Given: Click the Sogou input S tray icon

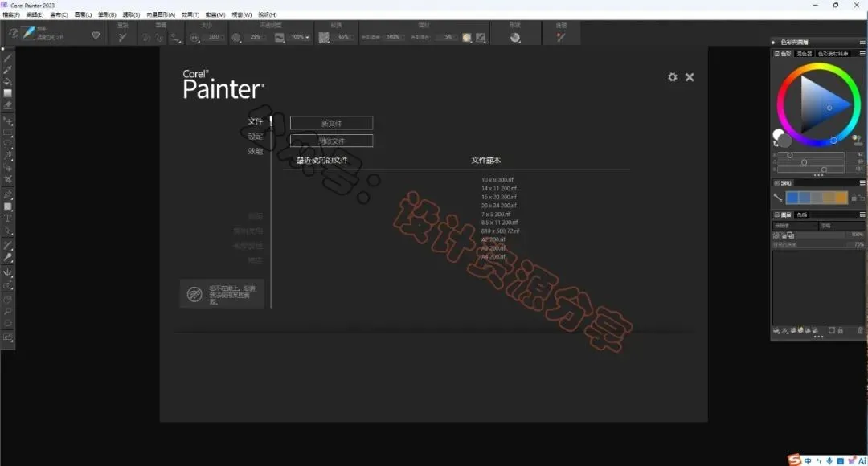Looking at the screenshot, I should (795, 460).
